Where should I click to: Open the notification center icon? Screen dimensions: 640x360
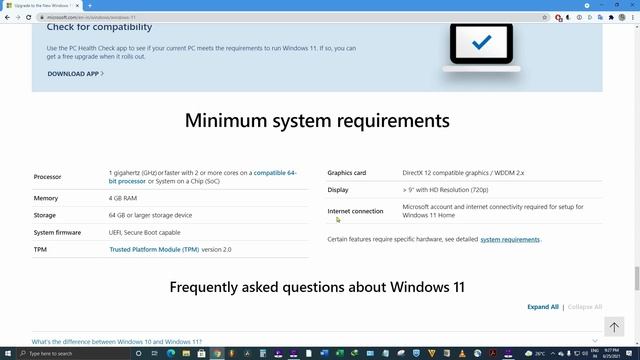tap(629, 353)
